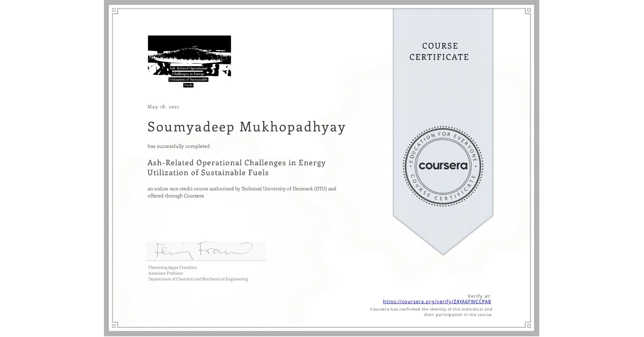Click the 'coursera' wordmark inside the seal

(443, 166)
